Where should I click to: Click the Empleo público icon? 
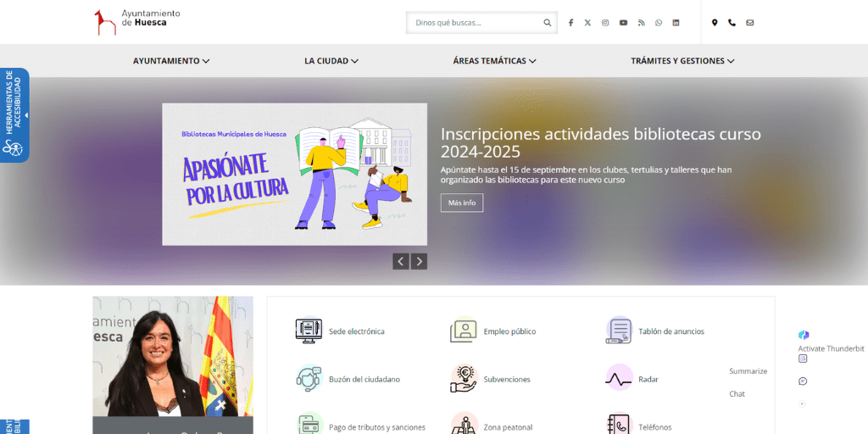(x=464, y=331)
